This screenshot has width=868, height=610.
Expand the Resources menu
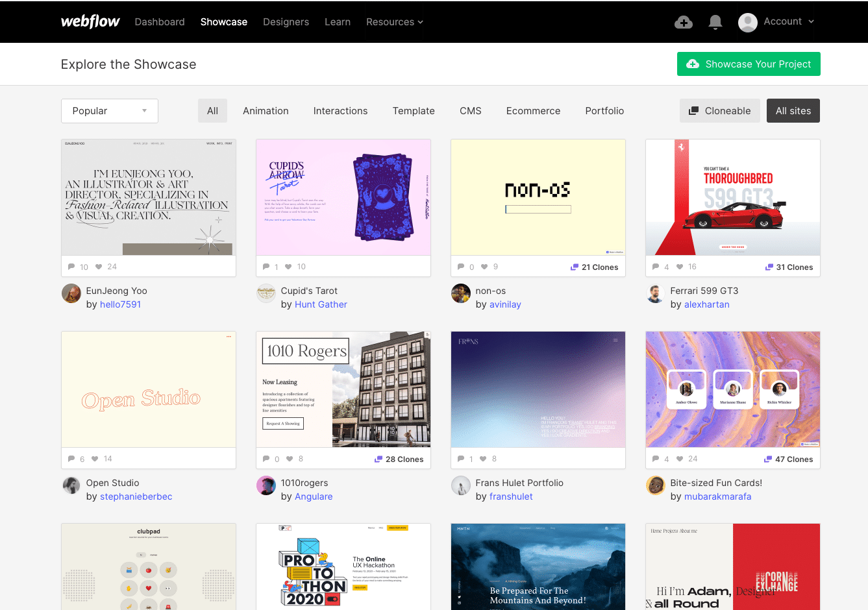[x=395, y=22]
